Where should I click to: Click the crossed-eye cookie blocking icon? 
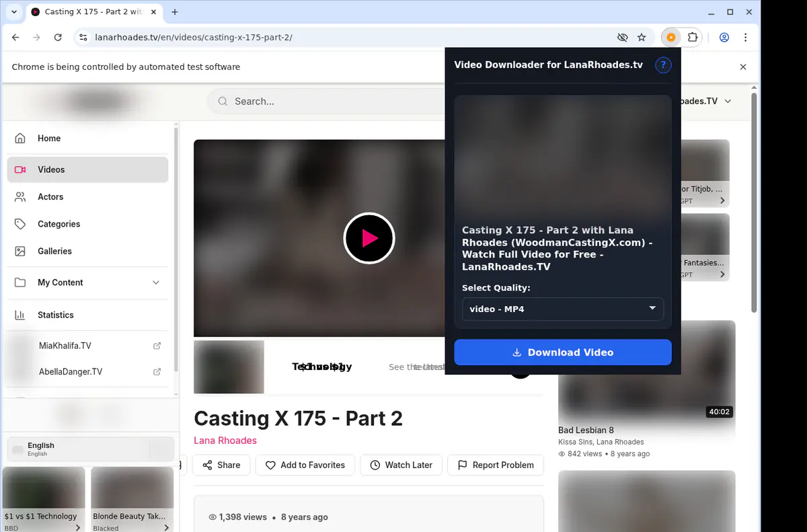coord(622,38)
